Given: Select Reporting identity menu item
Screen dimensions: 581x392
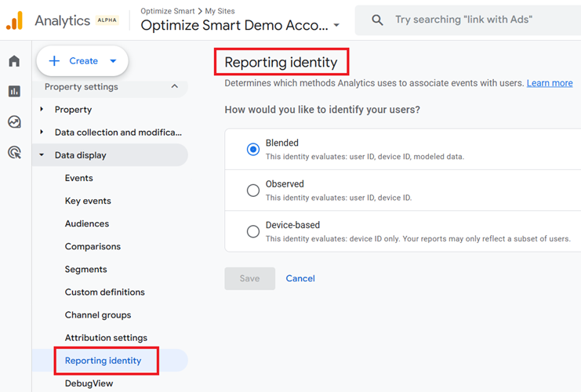Looking at the screenshot, I should [103, 361].
